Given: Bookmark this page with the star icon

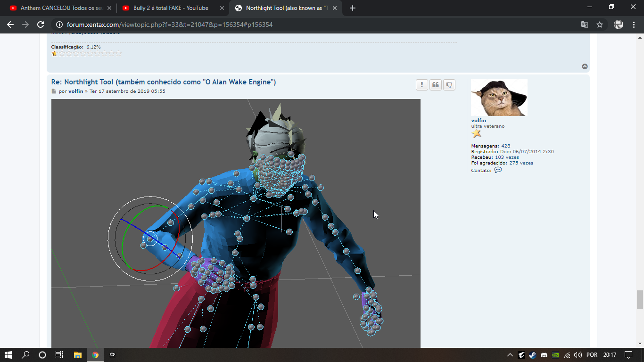Looking at the screenshot, I should click(x=600, y=25).
